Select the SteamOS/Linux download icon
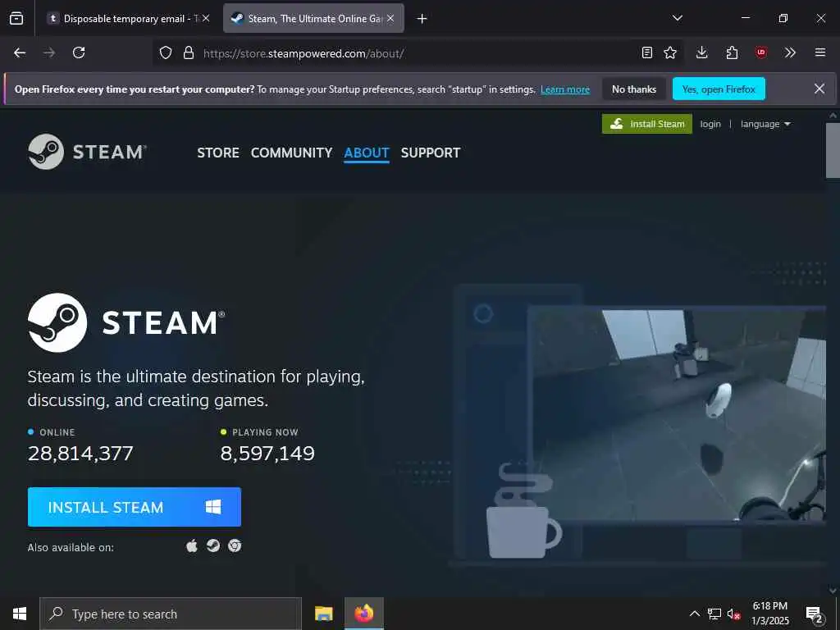The width and height of the screenshot is (840, 630). [x=213, y=546]
